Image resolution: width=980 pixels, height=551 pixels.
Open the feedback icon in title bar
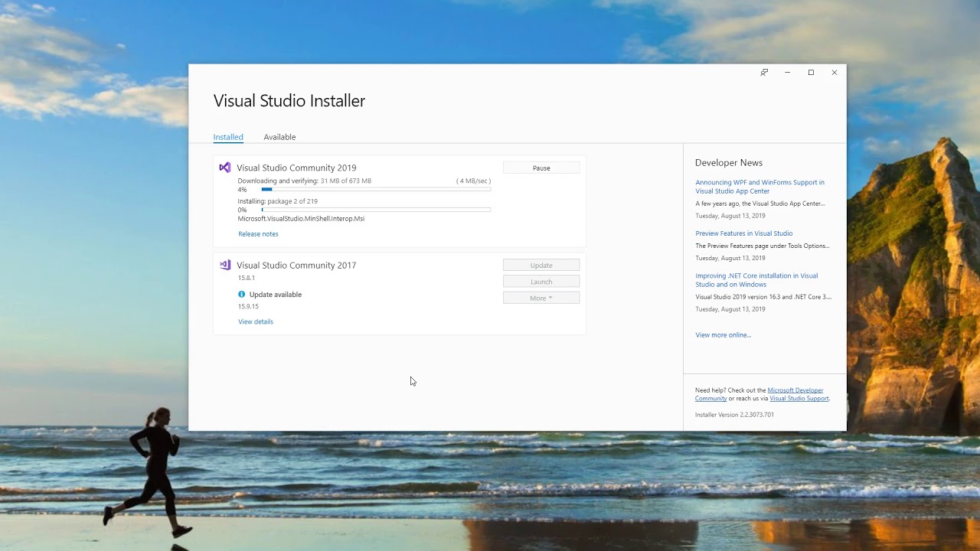[764, 73]
